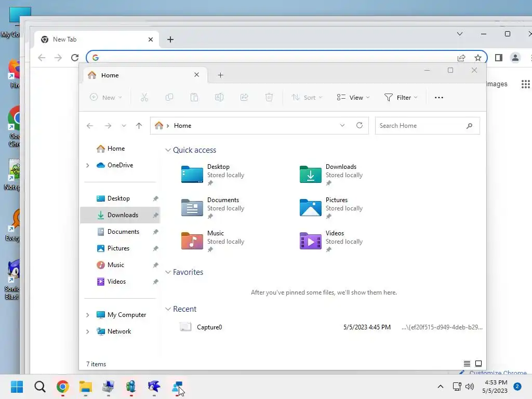Click the Share icon in Explorer toolbar
The image size is (532, 399).
(x=244, y=98)
